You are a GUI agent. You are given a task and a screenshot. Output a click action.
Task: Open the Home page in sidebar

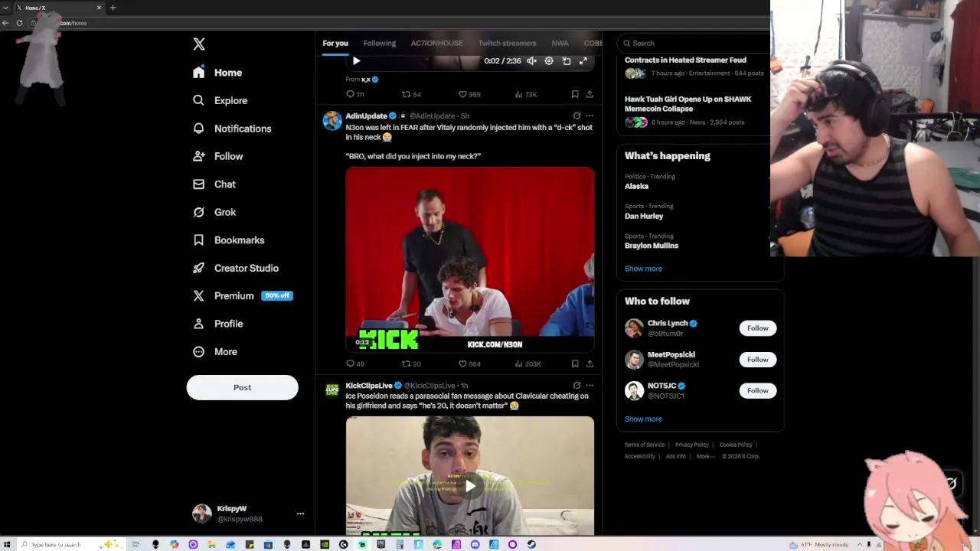[217, 73]
